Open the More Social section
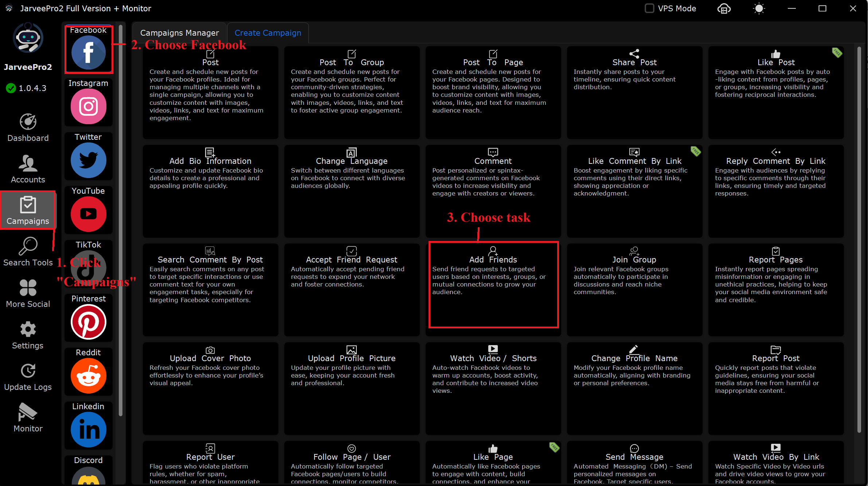The width and height of the screenshot is (868, 486). [28, 293]
